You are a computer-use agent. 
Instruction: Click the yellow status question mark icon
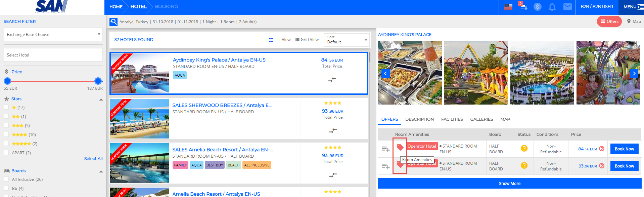(x=524, y=148)
